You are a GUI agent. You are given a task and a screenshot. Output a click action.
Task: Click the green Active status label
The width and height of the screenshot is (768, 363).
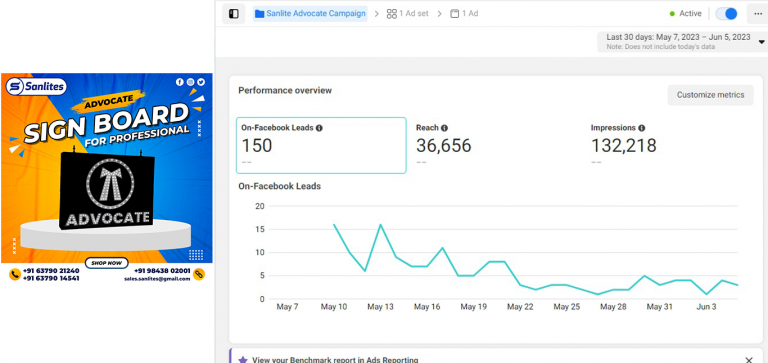pos(686,14)
